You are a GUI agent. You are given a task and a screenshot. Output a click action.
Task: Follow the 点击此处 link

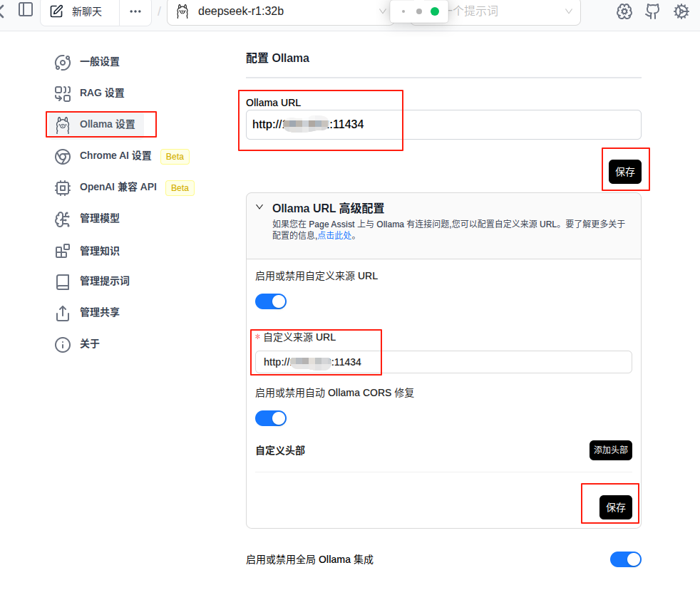coord(334,235)
